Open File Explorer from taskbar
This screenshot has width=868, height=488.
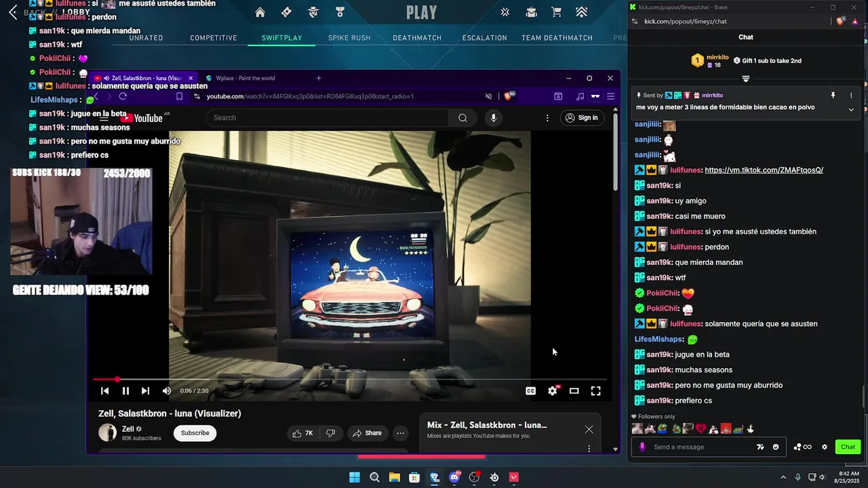[394, 477]
